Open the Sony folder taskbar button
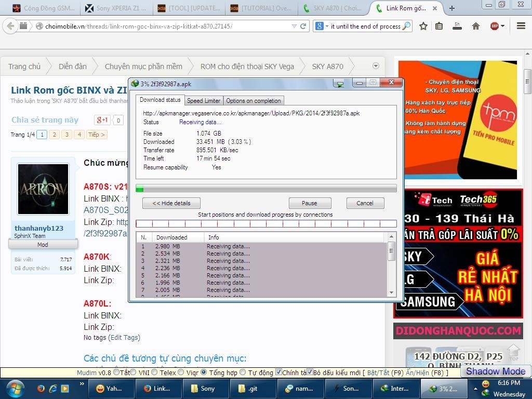 point(207,389)
